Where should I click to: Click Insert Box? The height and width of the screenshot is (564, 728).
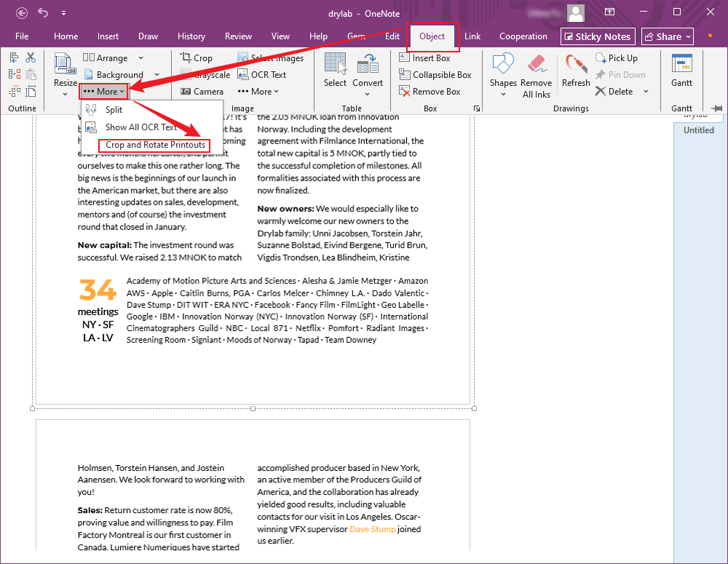click(x=425, y=57)
